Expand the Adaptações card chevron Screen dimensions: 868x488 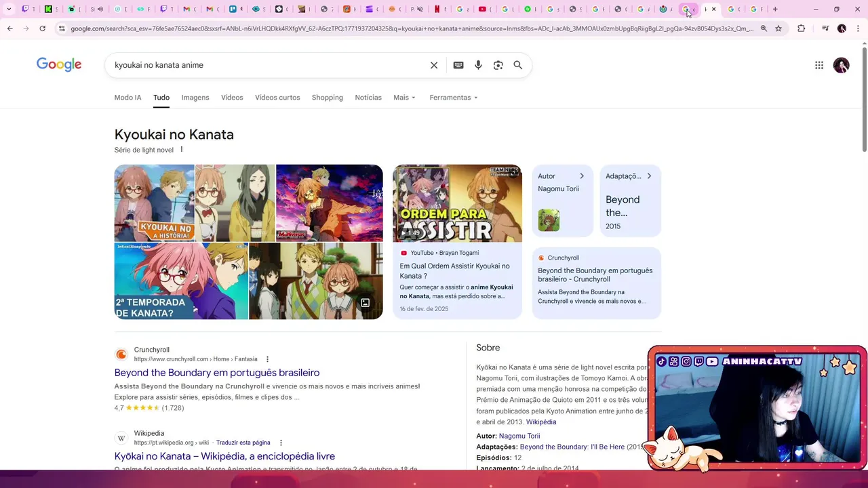click(x=649, y=176)
